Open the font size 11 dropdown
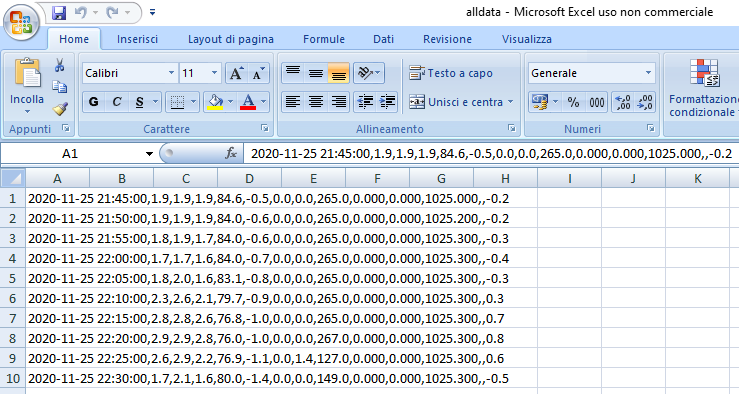 coord(214,73)
